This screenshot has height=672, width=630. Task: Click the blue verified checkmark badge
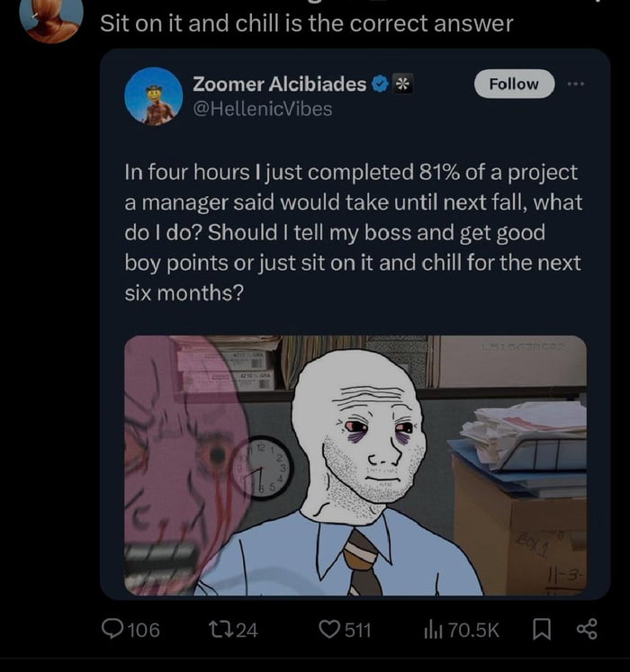click(381, 85)
